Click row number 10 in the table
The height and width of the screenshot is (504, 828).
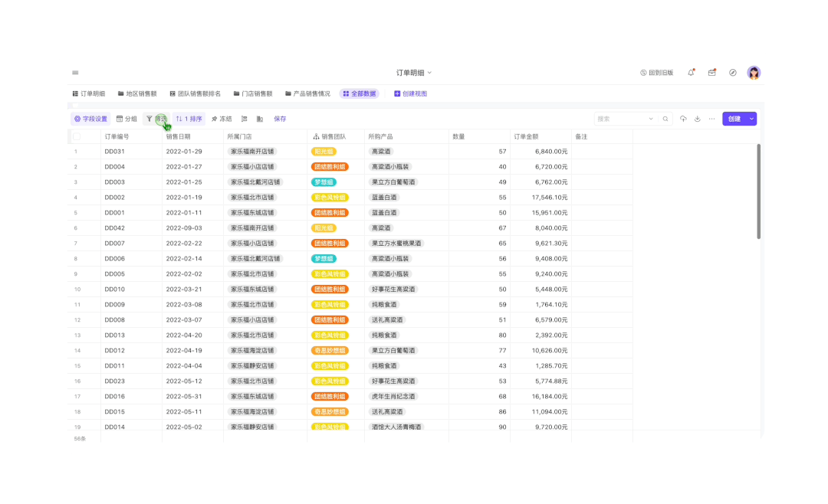pos(77,290)
